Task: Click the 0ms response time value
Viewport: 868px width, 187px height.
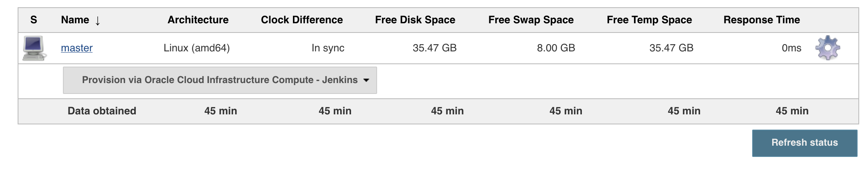Action: (791, 48)
